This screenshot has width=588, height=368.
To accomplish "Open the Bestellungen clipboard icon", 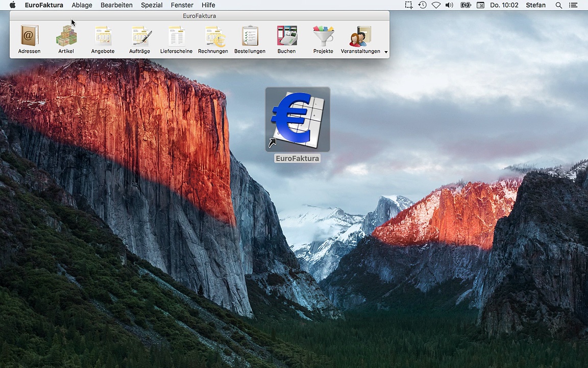I will tap(250, 36).
